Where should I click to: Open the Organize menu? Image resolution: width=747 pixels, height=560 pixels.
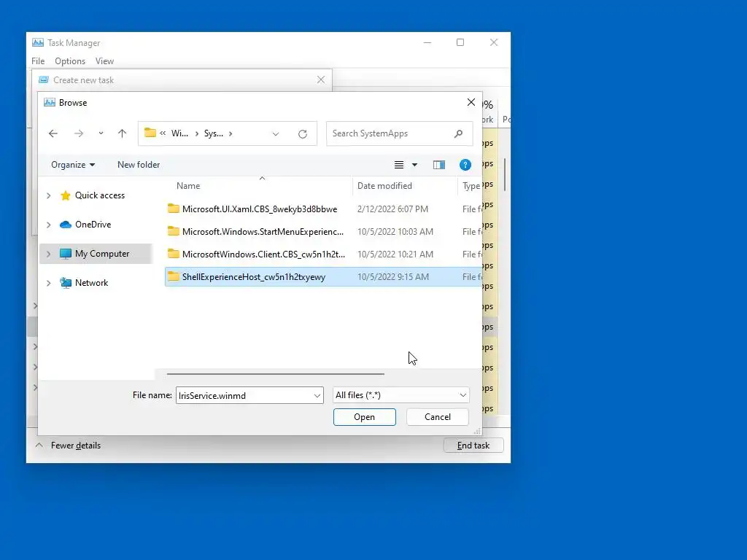click(x=73, y=165)
